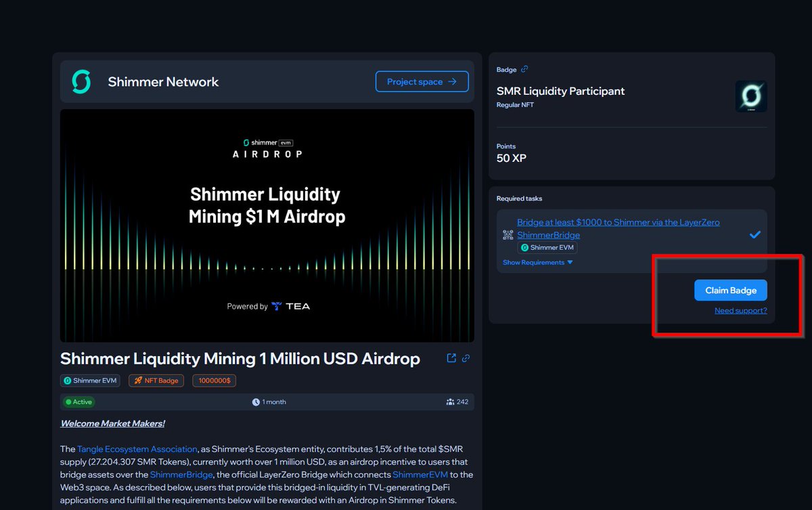Viewport: 812px width, 510px height.
Task: Open campaign in new window icon
Action: [451, 358]
